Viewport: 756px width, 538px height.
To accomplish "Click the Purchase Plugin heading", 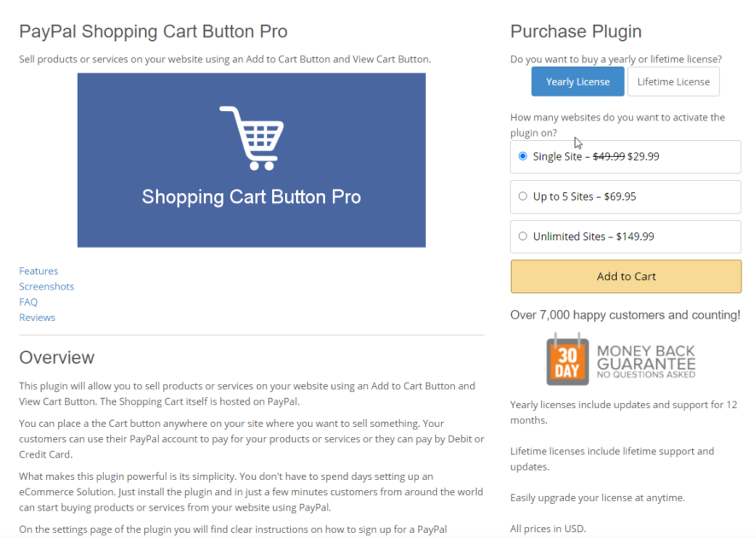I will click(576, 31).
